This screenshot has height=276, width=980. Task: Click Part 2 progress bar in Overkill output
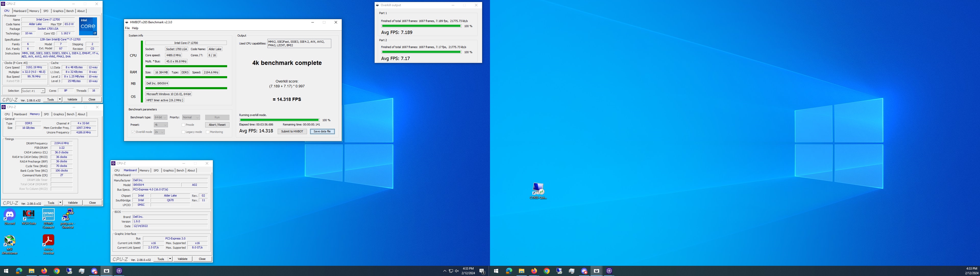click(x=421, y=52)
